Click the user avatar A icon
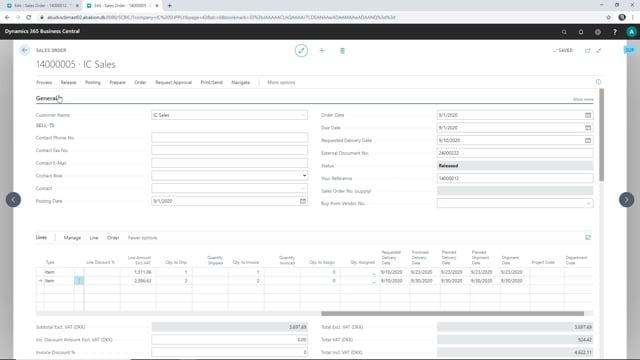 [631, 32]
